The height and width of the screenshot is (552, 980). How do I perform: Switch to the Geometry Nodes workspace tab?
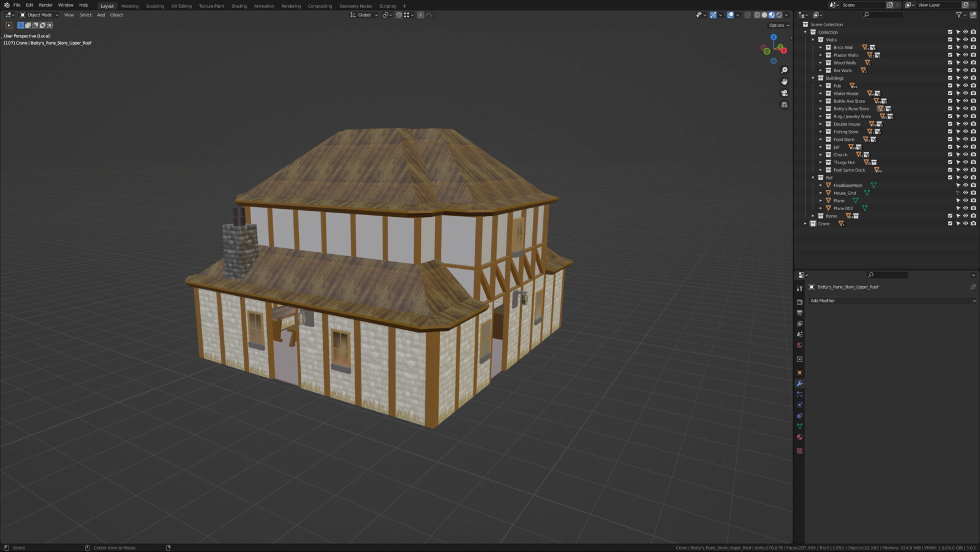tap(356, 6)
